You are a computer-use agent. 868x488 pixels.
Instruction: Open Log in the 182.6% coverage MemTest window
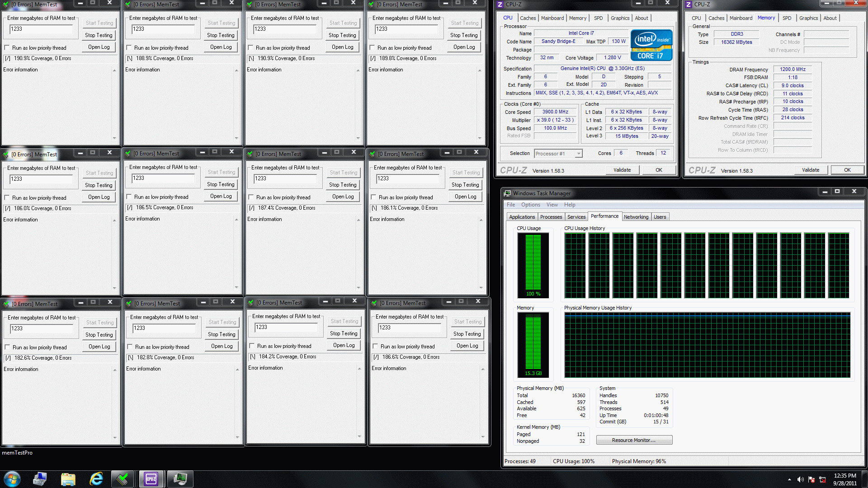pos(99,347)
